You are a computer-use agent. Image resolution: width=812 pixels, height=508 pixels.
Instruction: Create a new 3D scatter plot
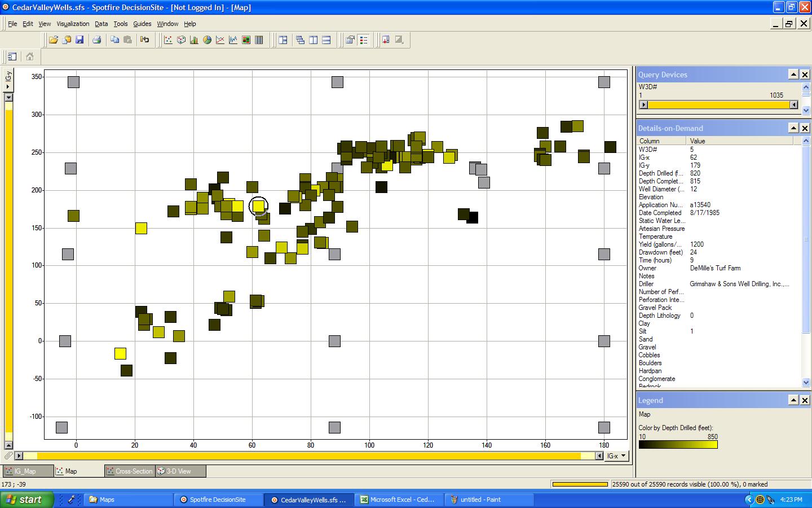[181, 40]
